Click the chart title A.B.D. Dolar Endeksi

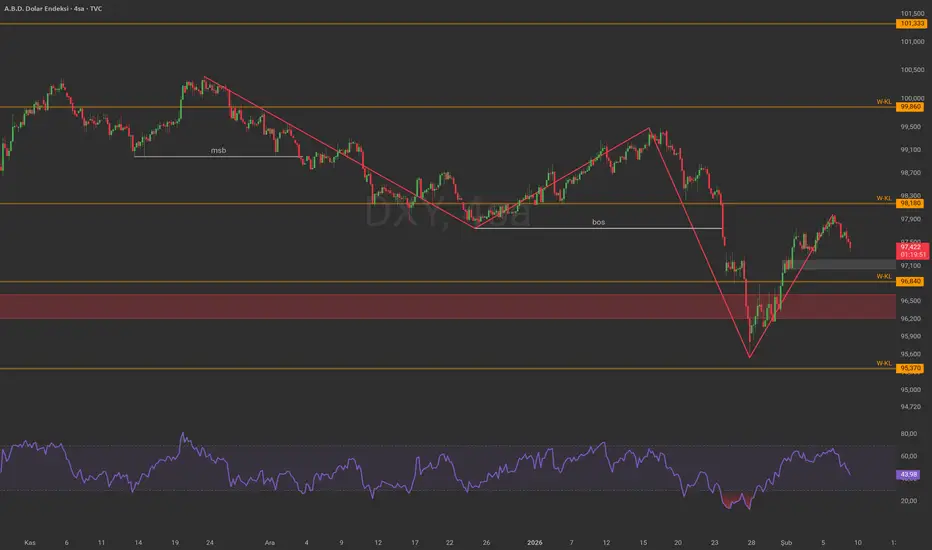[46, 8]
